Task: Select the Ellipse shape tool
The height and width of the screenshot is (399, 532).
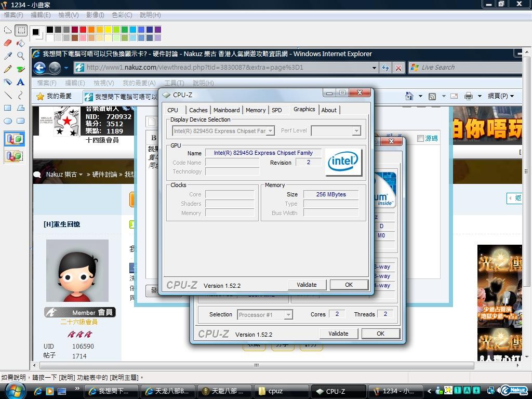Action: 8,121
